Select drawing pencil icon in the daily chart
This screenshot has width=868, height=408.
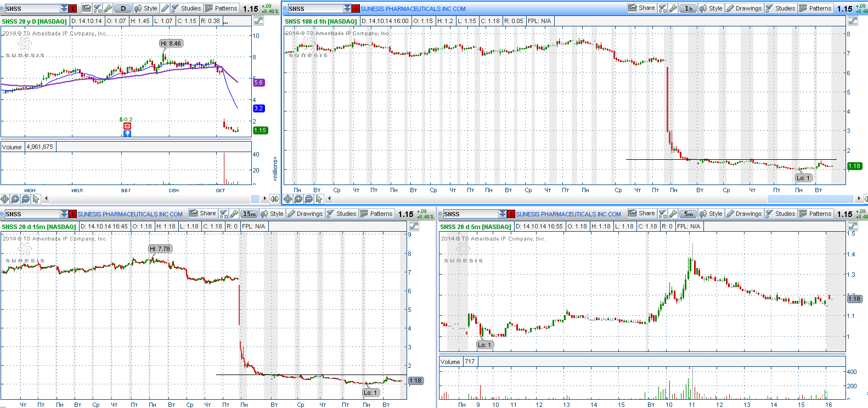165,8
